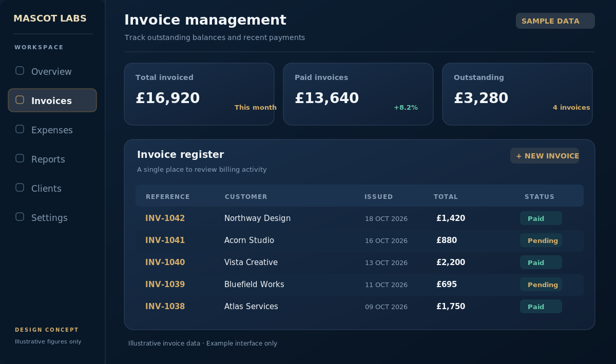This screenshot has width=616, height=364.
Task: Click the £1,420 total
Action: pyautogui.click(x=451, y=218)
